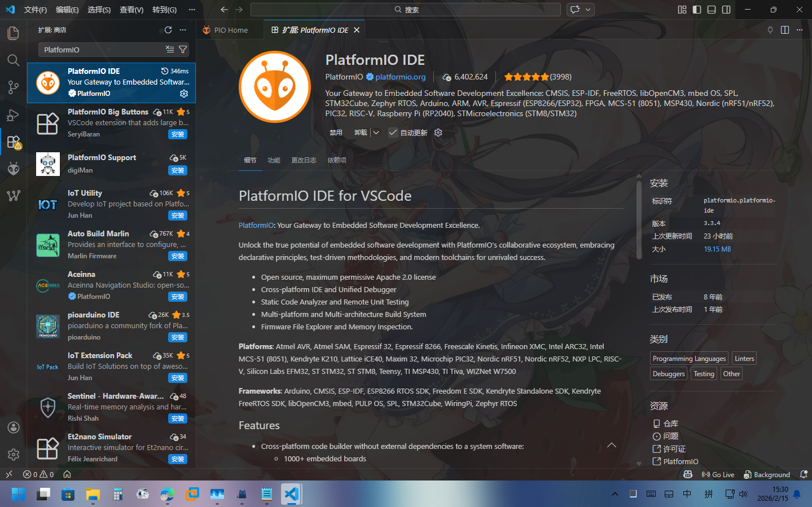Open Run and Debug view

pyautogui.click(x=13, y=115)
